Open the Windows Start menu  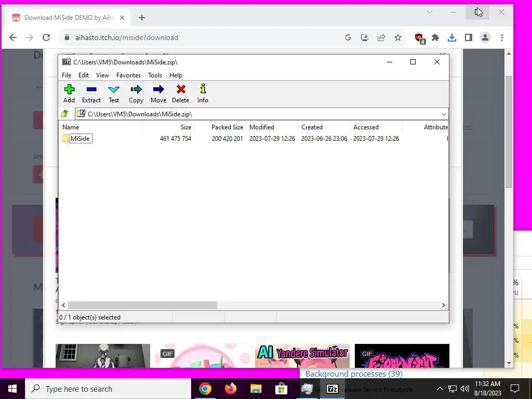point(12,389)
